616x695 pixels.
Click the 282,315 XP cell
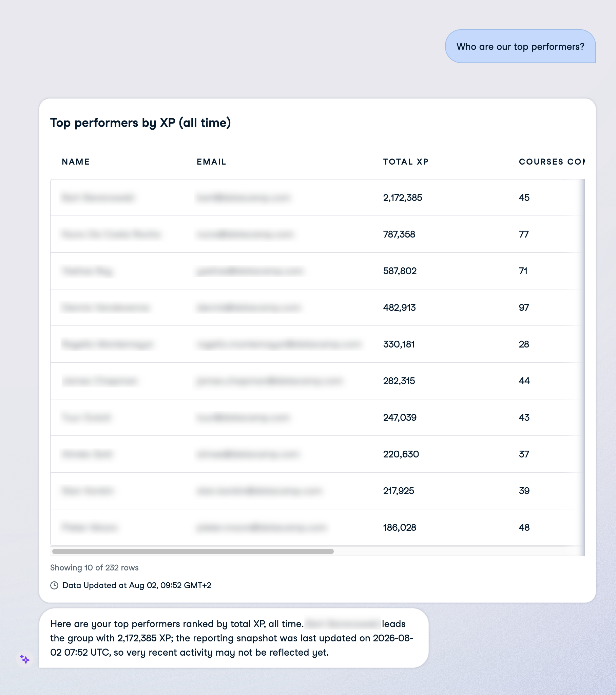[x=399, y=381]
